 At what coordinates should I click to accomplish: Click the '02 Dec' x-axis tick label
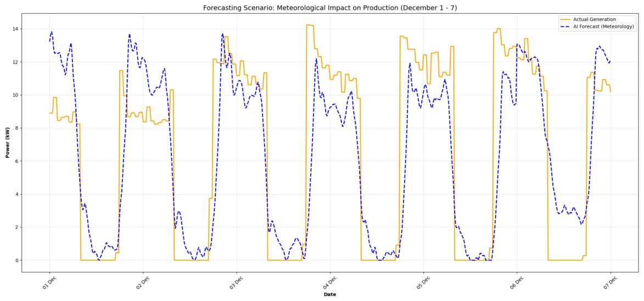click(x=142, y=282)
